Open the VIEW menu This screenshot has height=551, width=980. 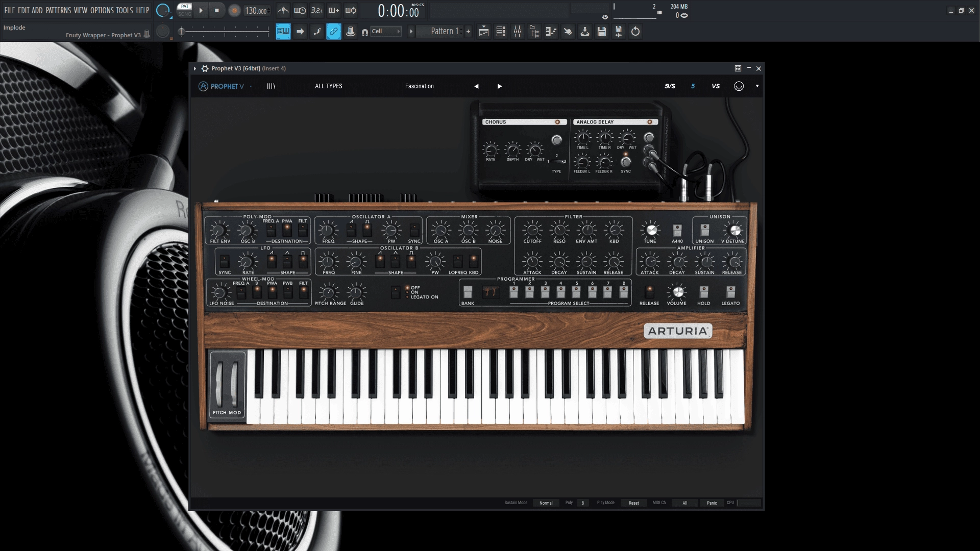tap(81, 10)
